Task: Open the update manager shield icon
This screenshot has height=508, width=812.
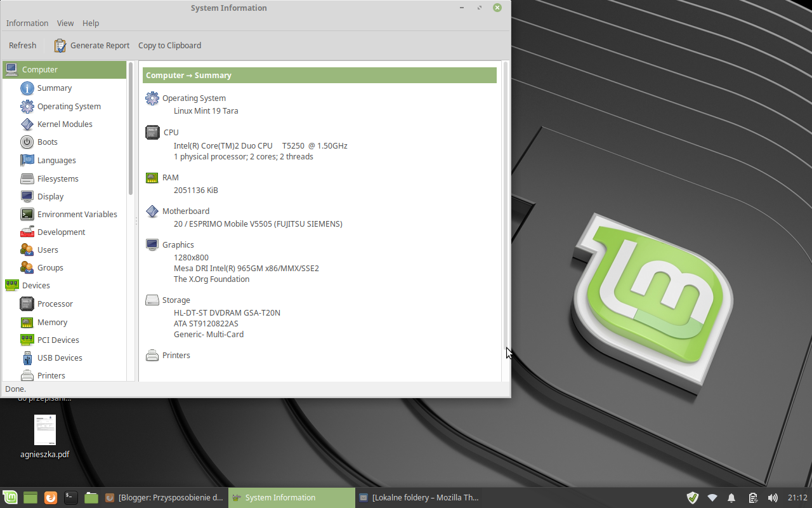Action: point(693,498)
